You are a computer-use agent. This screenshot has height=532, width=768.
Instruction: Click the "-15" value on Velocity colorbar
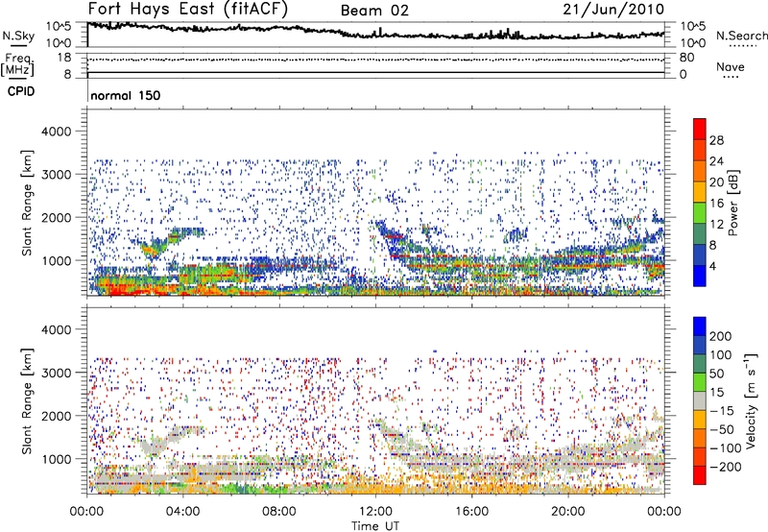pos(723,411)
